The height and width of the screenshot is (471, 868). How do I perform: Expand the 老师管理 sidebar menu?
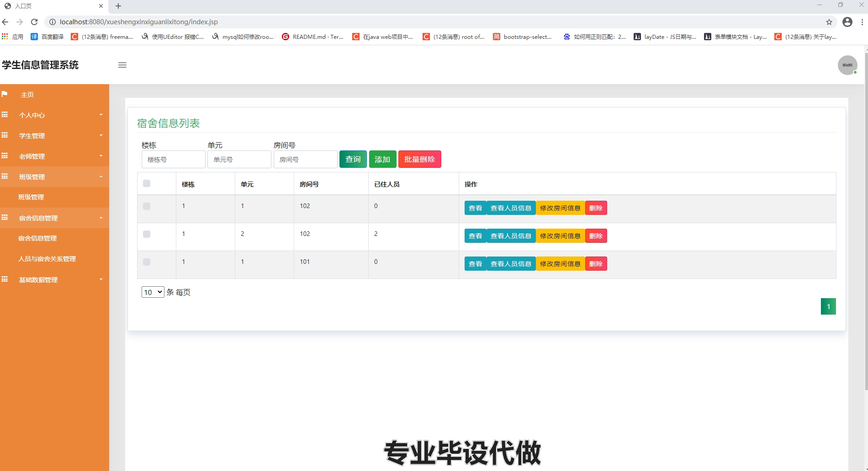coord(54,156)
